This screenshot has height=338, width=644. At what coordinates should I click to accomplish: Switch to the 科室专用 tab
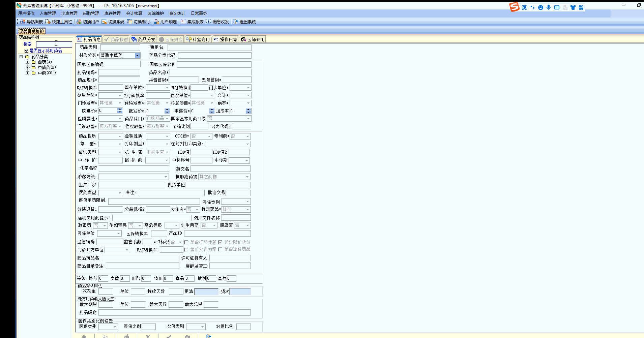198,39
